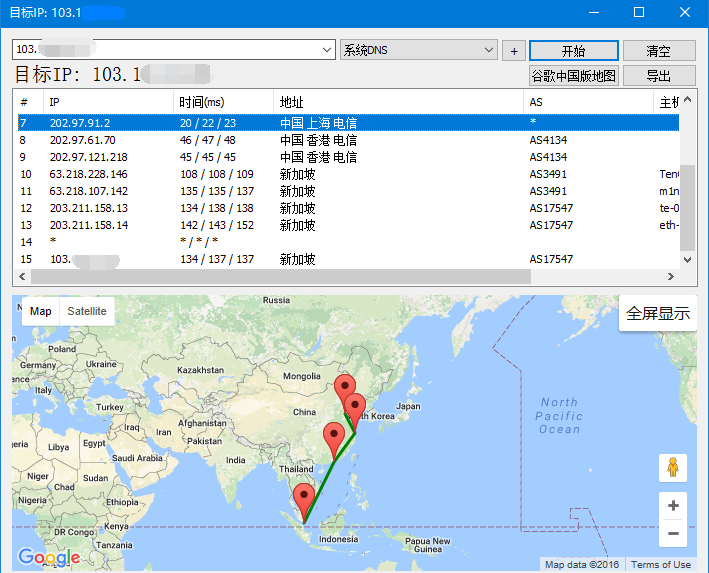709x573 pixels.
Task: Expand the target IP address dropdown
Action: click(x=326, y=50)
